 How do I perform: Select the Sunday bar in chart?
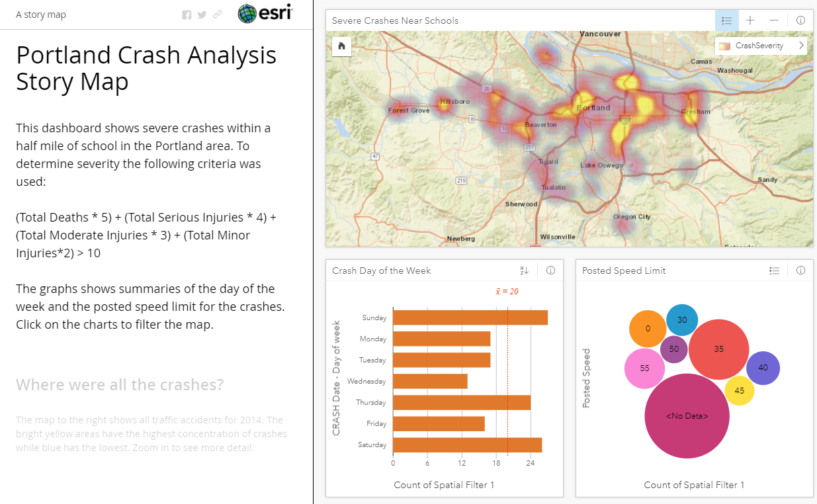470,317
